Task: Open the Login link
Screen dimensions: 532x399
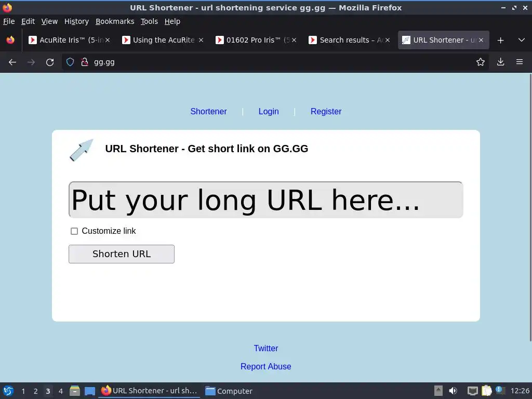Action: pyautogui.click(x=269, y=111)
